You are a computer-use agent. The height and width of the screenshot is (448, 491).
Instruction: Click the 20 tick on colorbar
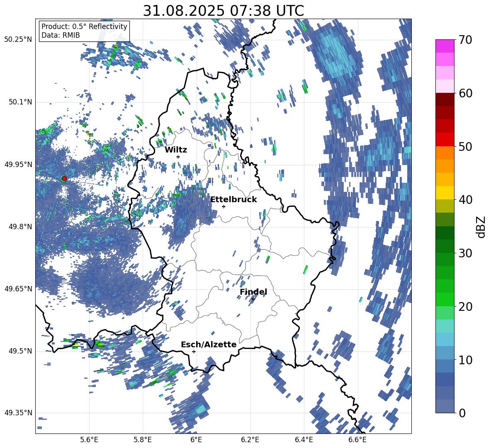tap(465, 307)
